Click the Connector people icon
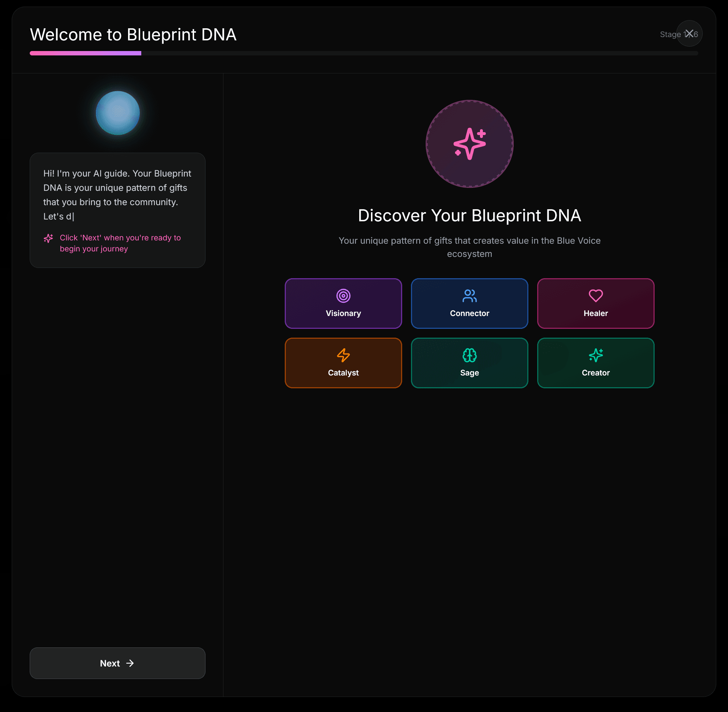The image size is (728, 712). click(469, 296)
